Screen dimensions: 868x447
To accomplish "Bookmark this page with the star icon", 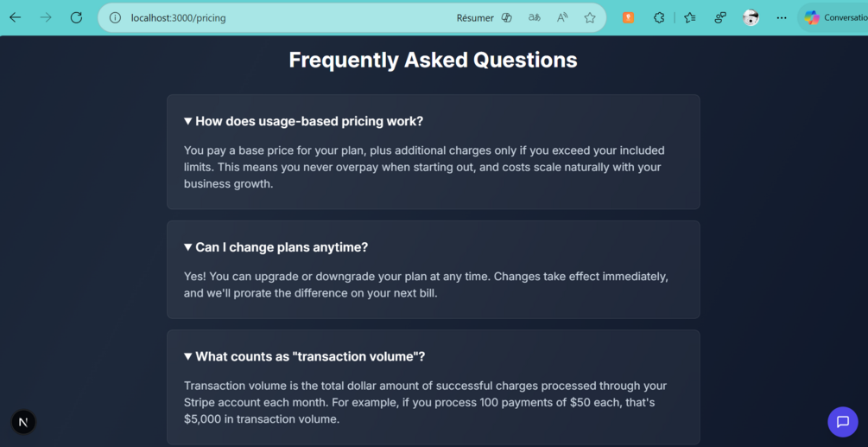I will point(590,17).
